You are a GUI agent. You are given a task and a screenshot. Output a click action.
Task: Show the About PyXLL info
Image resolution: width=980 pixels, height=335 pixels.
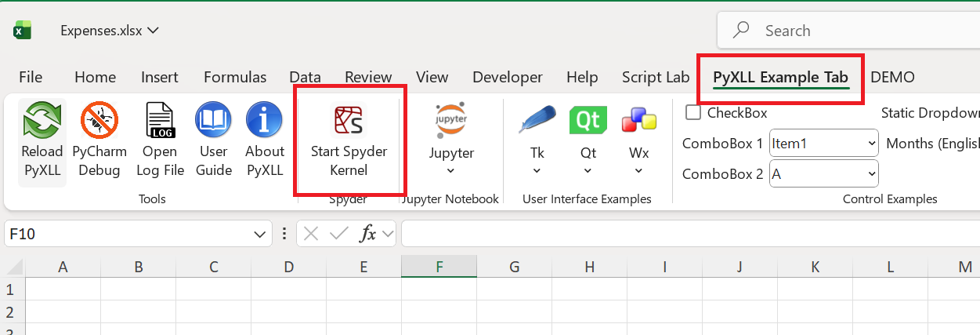(264, 122)
